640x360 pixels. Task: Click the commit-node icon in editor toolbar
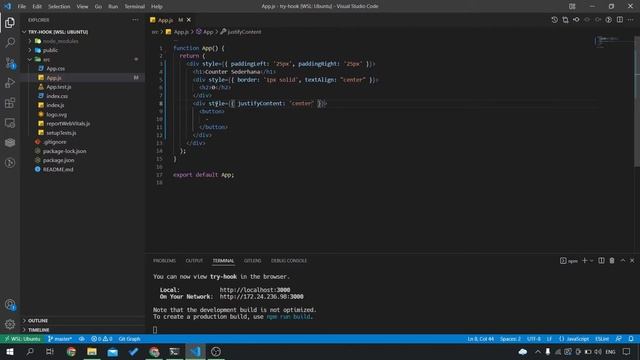[x=576, y=20]
